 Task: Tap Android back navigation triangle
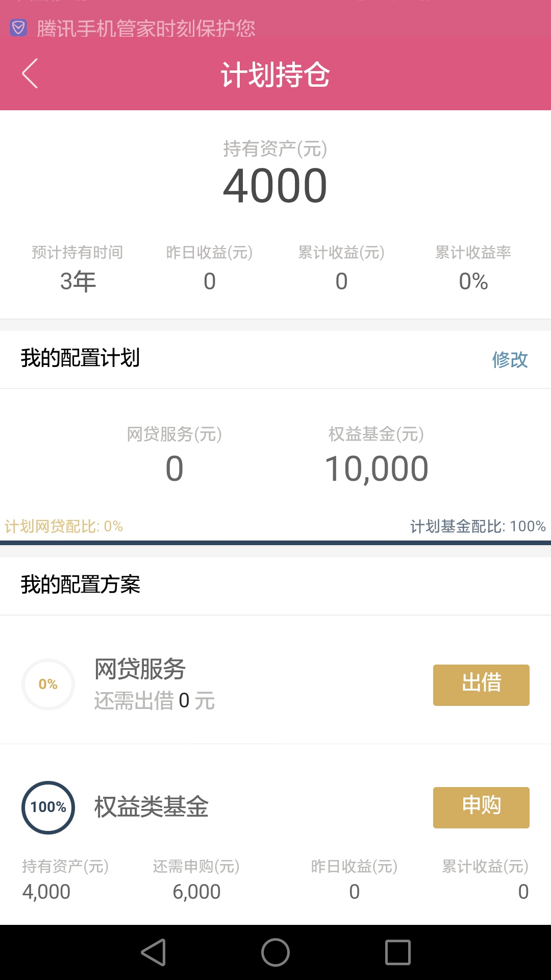pyautogui.click(x=154, y=952)
